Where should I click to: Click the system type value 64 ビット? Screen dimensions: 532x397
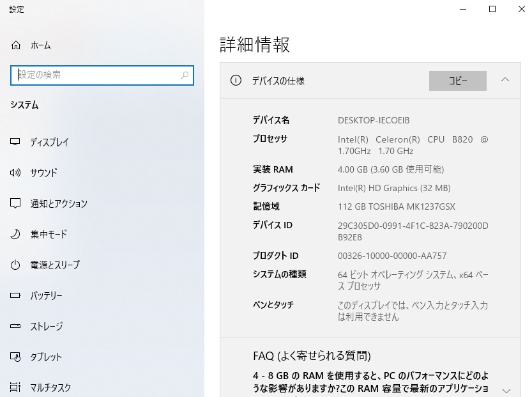(x=413, y=280)
